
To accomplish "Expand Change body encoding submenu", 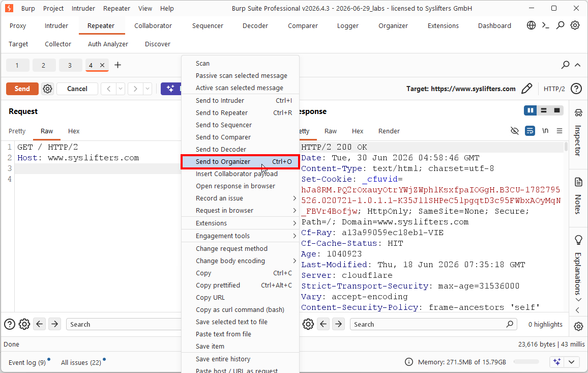I will coord(241,261).
